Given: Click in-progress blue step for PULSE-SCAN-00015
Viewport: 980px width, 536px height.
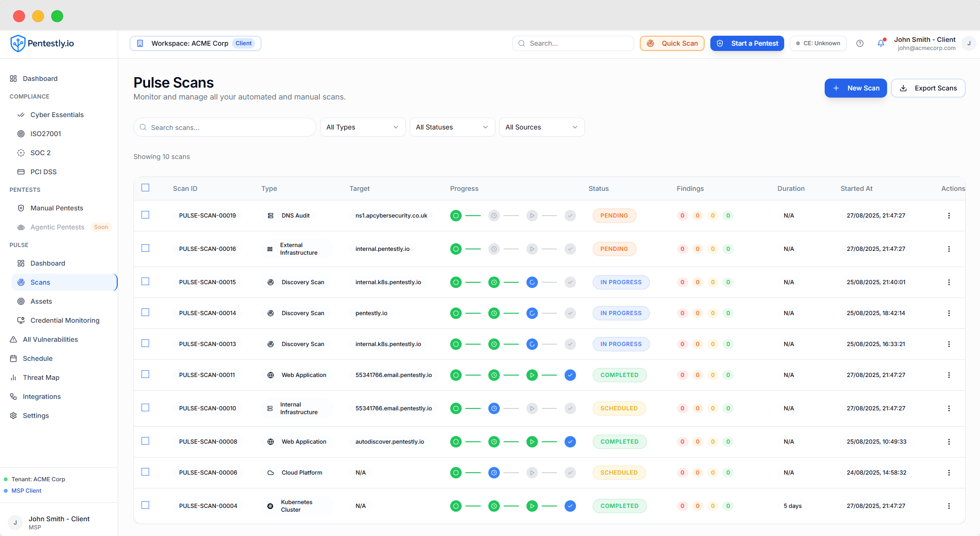Looking at the screenshot, I should (x=532, y=282).
